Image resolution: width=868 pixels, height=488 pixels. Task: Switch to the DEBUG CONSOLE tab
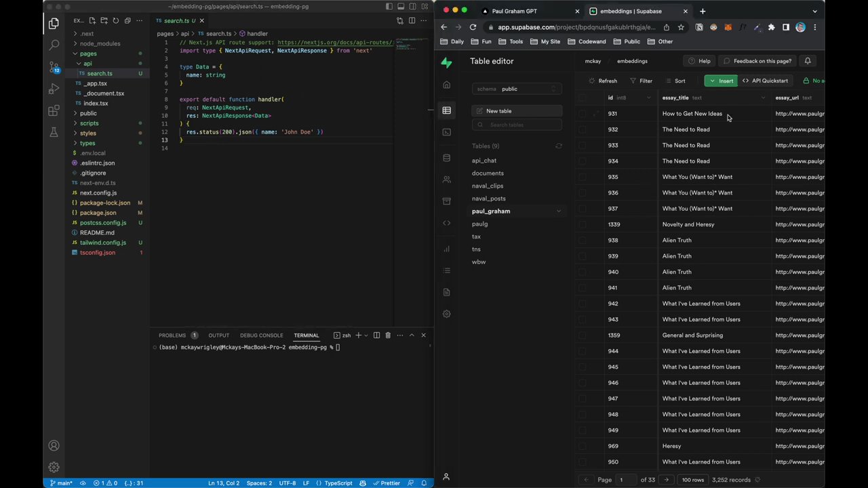[x=261, y=335]
